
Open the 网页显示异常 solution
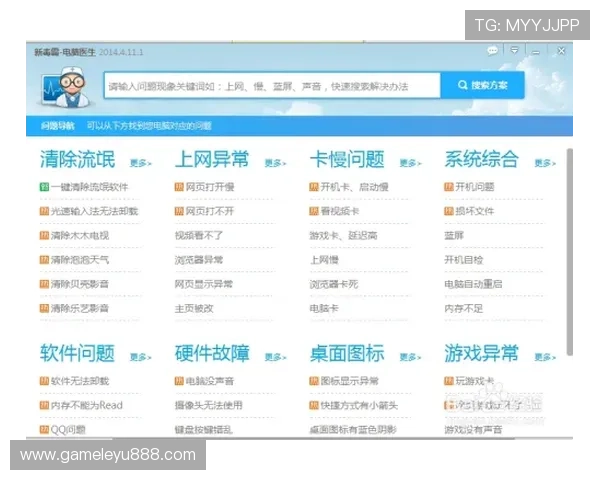pos(204,284)
